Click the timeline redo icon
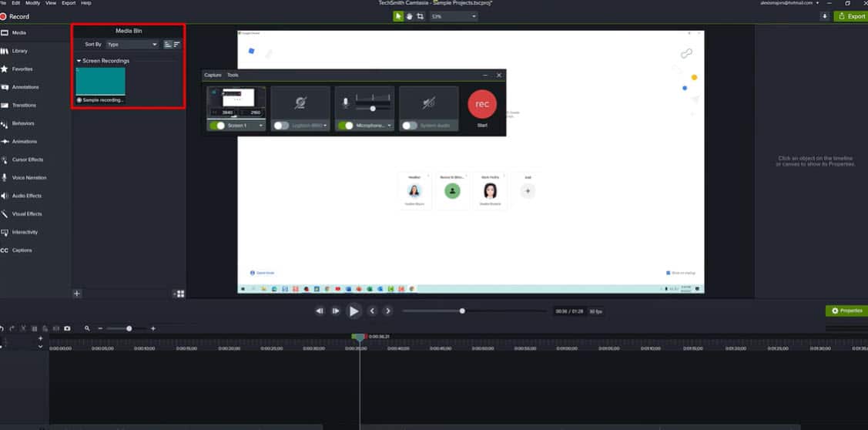This screenshot has height=430, width=868. point(12,328)
